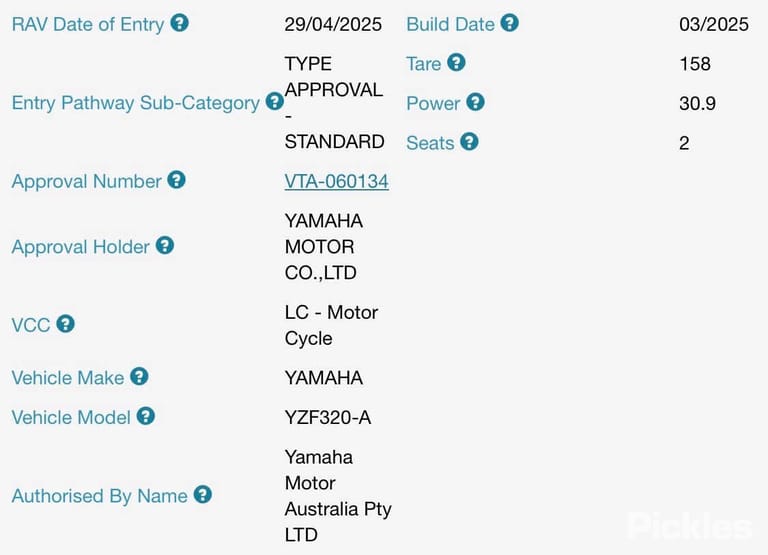Click the Build Date value 03/2025

click(x=714, y=24)
